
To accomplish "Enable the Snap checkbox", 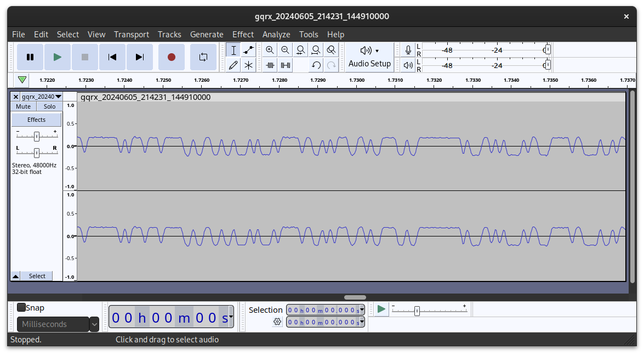I will pos(21,308).
